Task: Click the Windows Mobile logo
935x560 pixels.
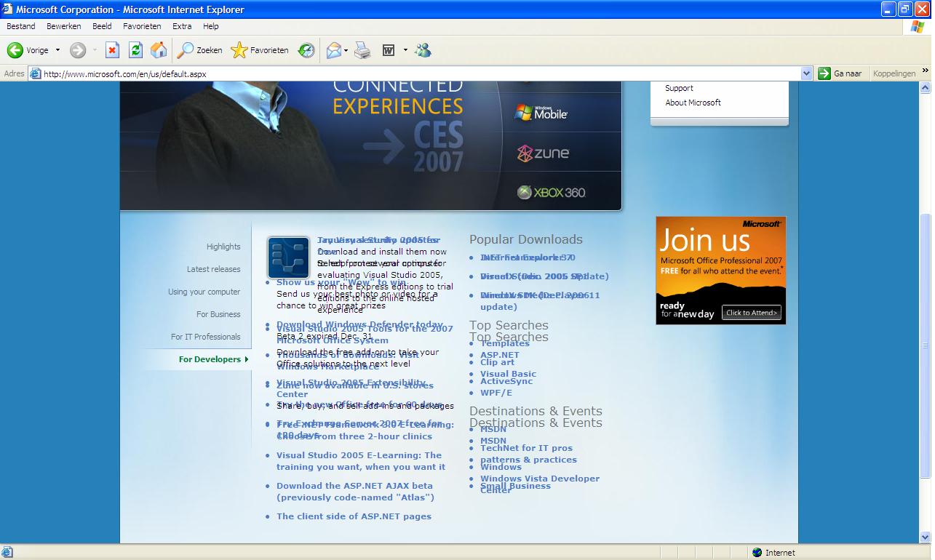Action: (541, 113)
